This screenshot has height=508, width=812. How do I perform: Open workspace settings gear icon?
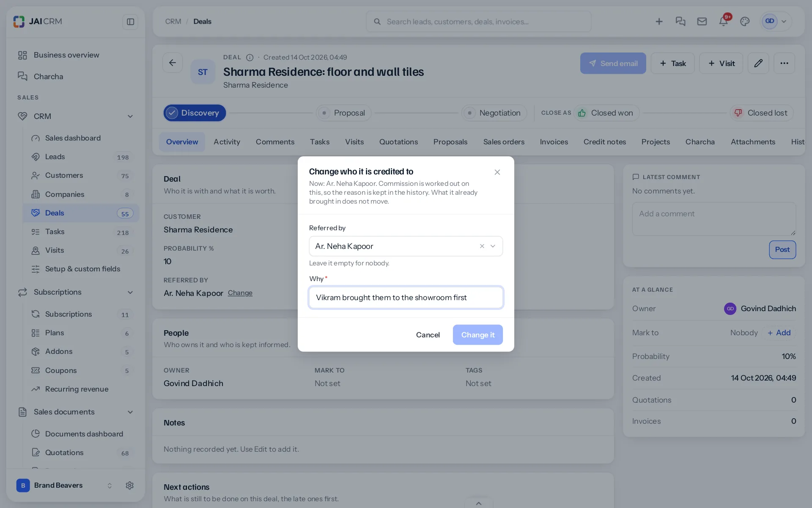click(130, 486)
